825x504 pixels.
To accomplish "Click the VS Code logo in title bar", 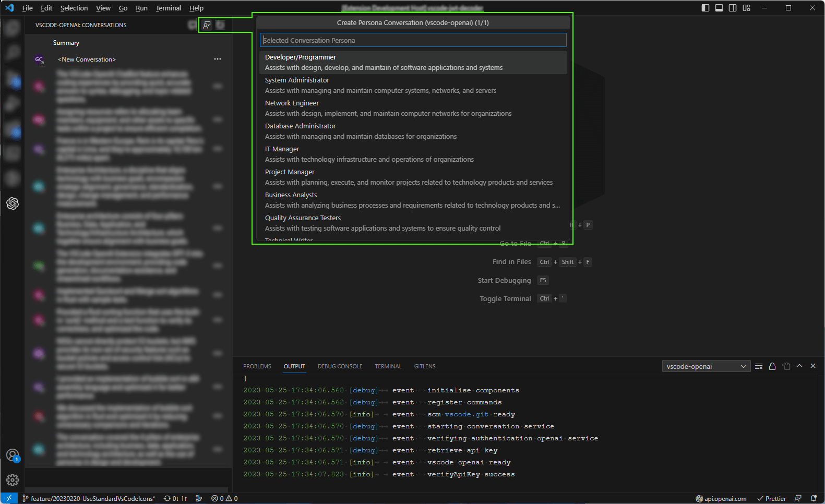I will [9, 8].
